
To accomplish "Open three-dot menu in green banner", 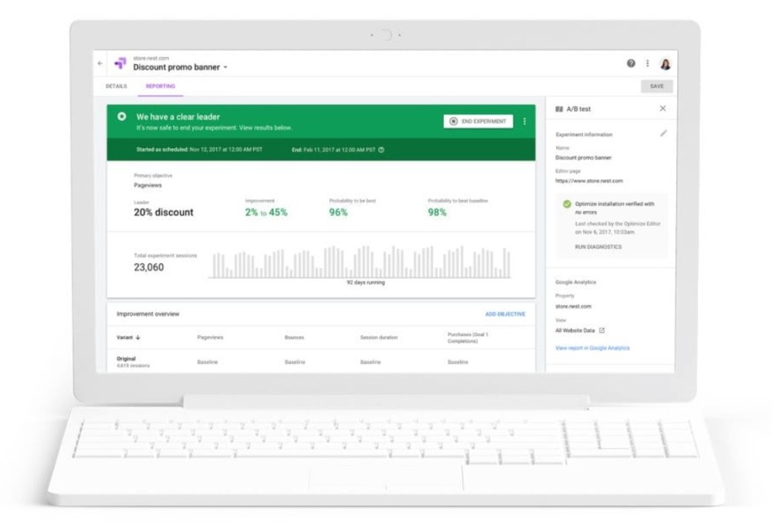I will pyautogui.click(x=525, y=121).
